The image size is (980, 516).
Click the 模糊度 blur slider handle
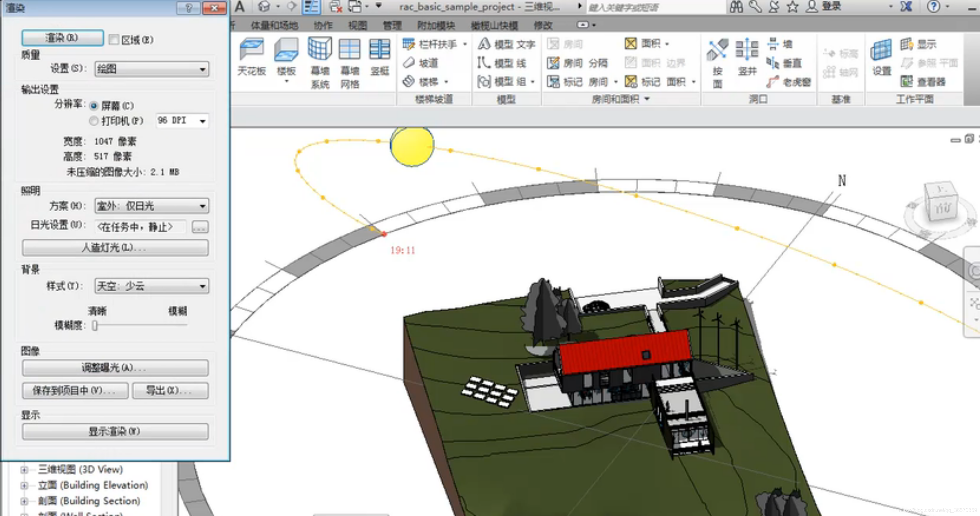pyautogui.click(x=95, y=326)
